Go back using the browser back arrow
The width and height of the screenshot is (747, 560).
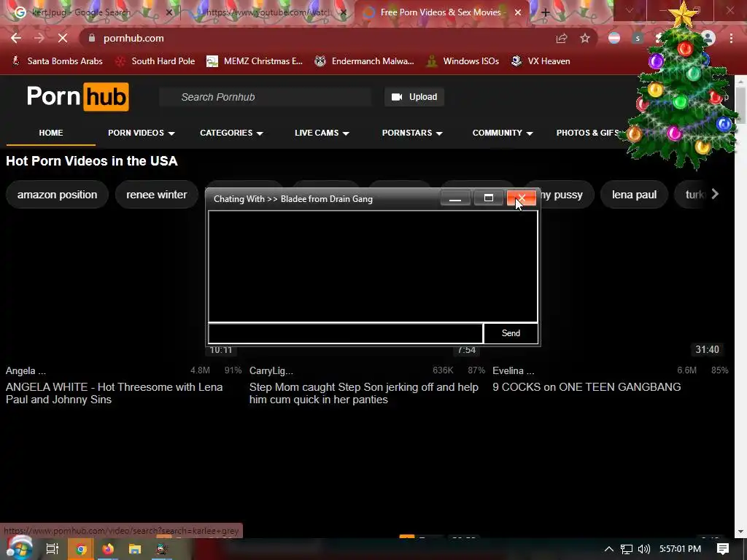[x=16, y=38]
